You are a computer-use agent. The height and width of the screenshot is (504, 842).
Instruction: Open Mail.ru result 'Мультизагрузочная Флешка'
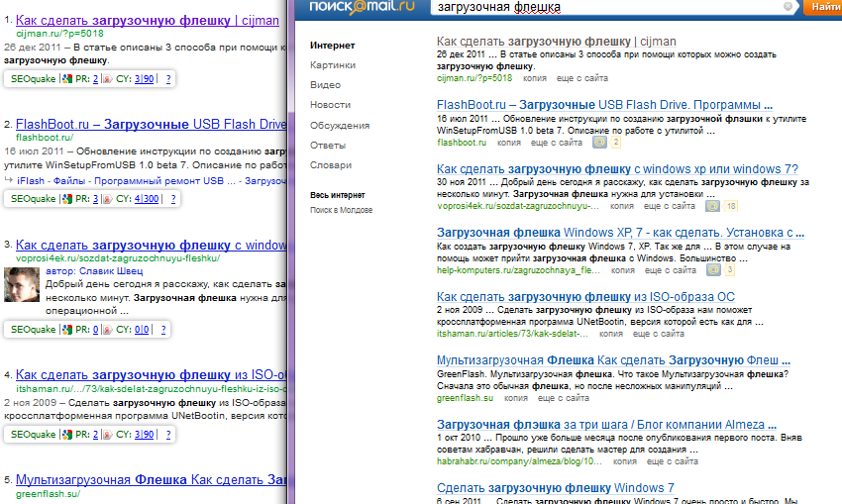(613, 360)
